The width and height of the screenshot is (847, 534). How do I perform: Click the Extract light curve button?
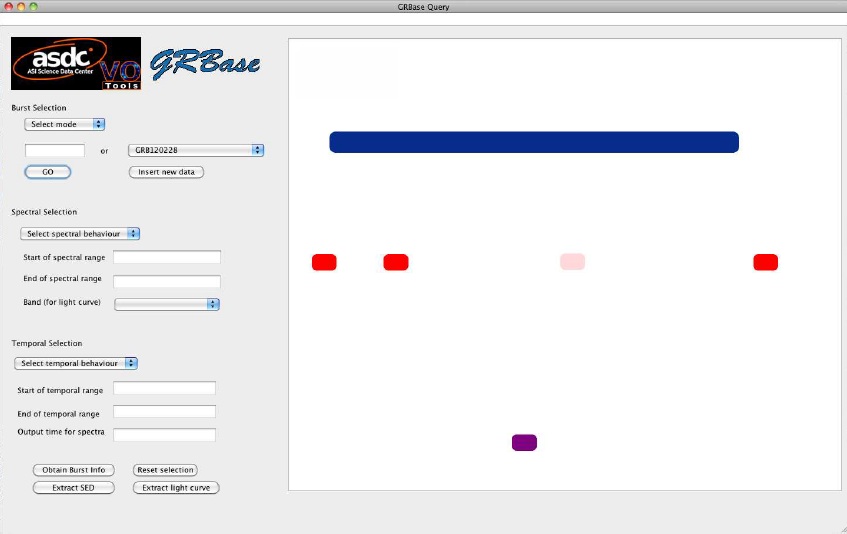click(x=176, y=488)
